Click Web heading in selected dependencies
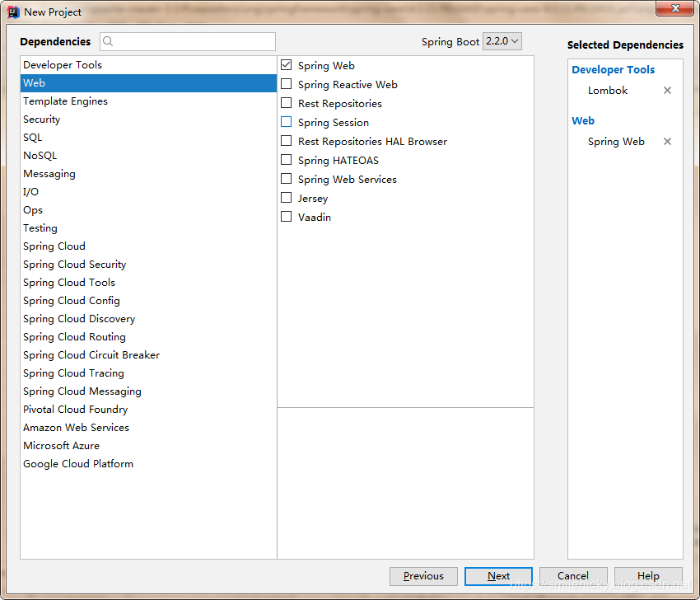Image resolution: width=700 pixels, height=600 pixels. click(x=583, y=121)
